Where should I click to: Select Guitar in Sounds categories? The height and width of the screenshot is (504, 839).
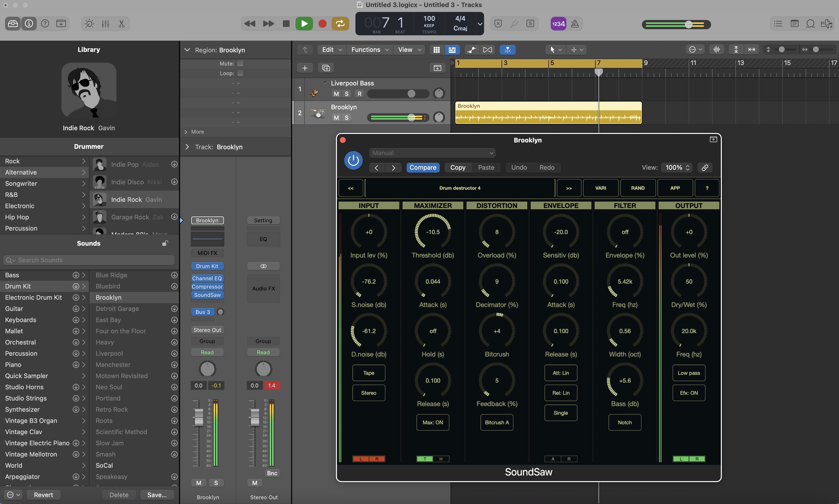(45, 308)
